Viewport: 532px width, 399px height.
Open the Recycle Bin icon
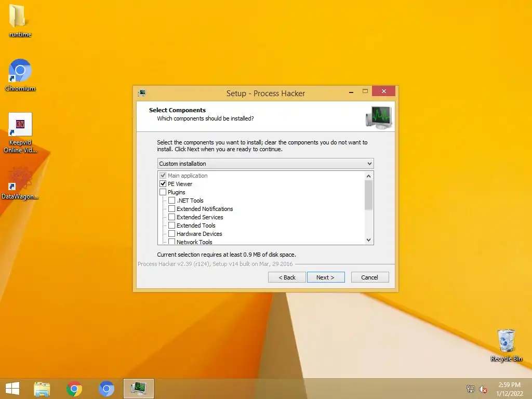[506, 345]
